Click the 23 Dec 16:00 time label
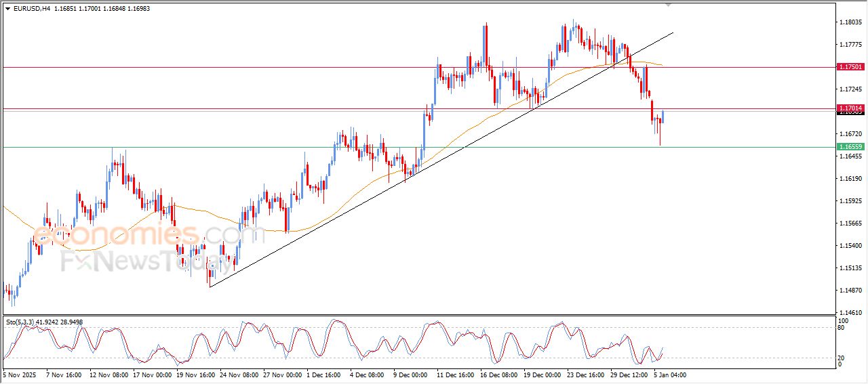Viewport: 868px width, 384px height. point(587,374)
